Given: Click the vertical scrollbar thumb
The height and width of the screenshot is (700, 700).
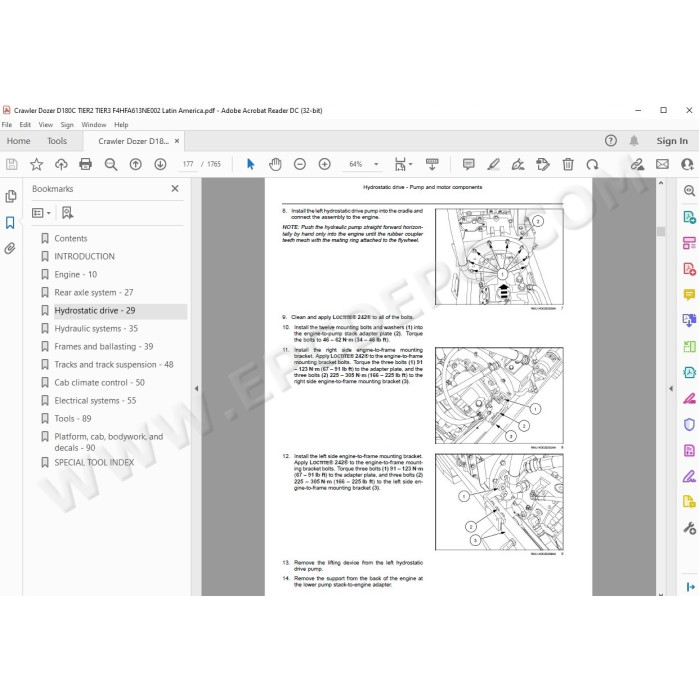Looking at the screenshot, I should click(x=661, y=231).
